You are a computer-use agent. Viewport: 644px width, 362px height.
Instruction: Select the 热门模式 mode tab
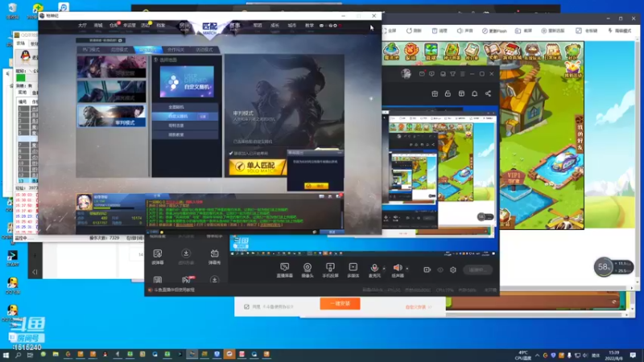click(x=91, y=50)
